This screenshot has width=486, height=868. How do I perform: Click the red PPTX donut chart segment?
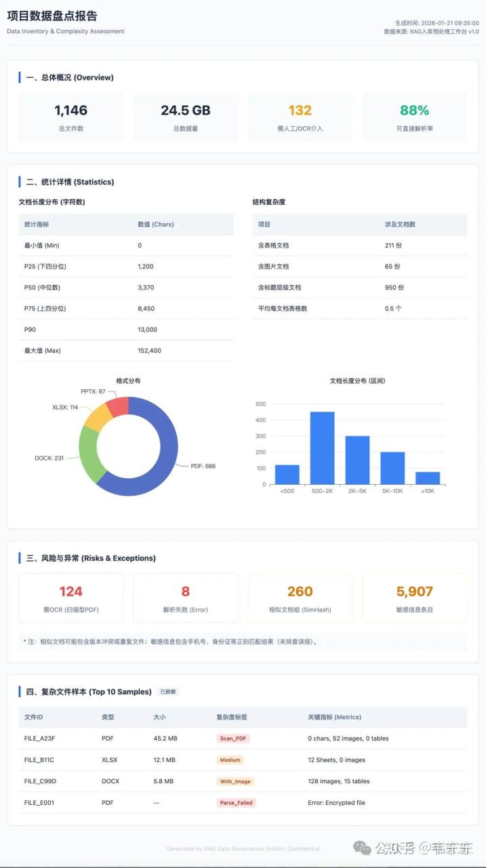(118, 406)
